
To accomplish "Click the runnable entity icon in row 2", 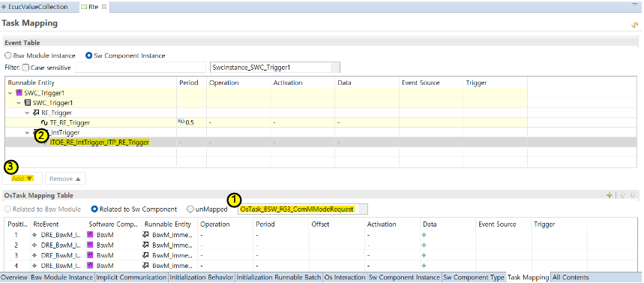I will tap(146, 245).
